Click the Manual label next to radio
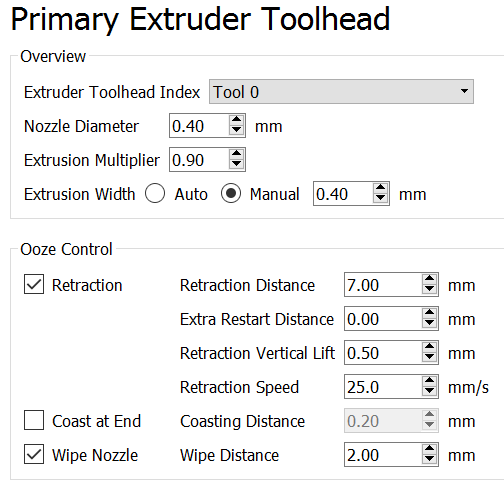Image resolution: width=504 pixels, height=481 pixels. click(275, 194)
